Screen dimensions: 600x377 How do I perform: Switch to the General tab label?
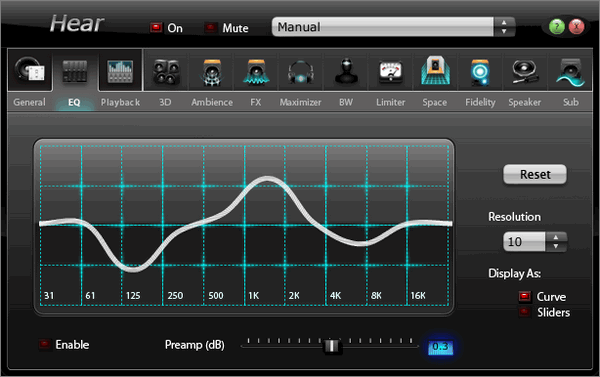(29, 102)
